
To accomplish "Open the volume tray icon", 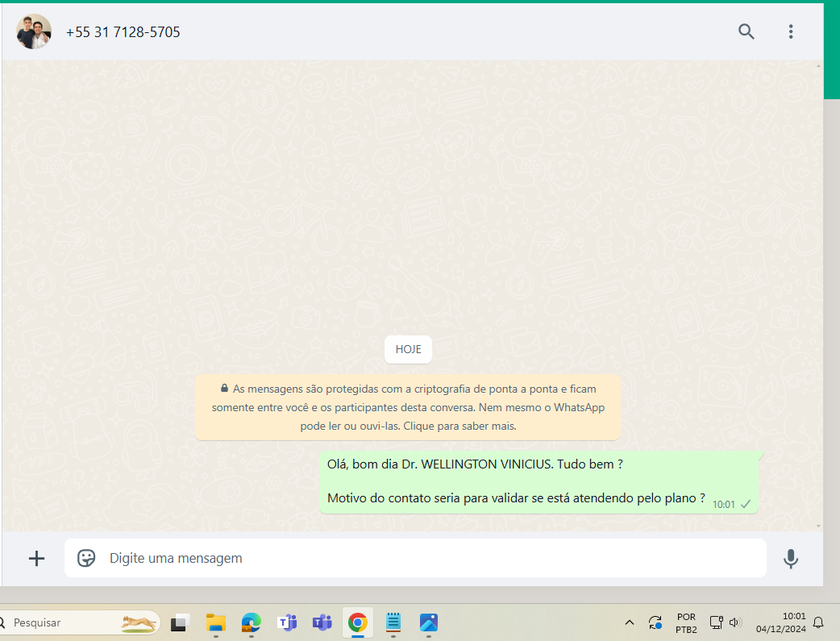I will click(735, 622).
